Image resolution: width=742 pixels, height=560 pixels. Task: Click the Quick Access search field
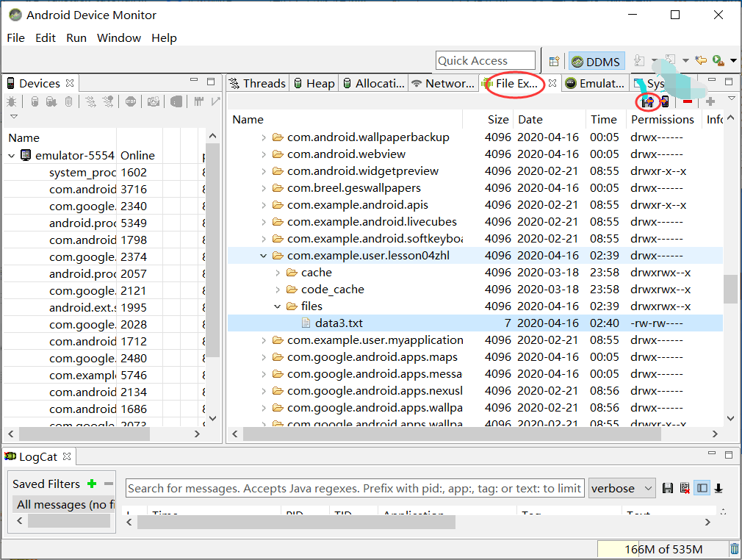485,60
